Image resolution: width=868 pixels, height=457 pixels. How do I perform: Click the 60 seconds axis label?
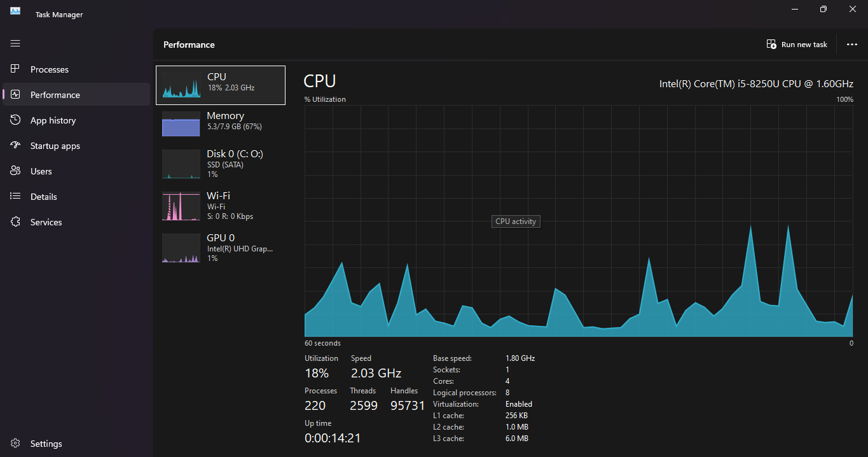click(x=322, y=343)
